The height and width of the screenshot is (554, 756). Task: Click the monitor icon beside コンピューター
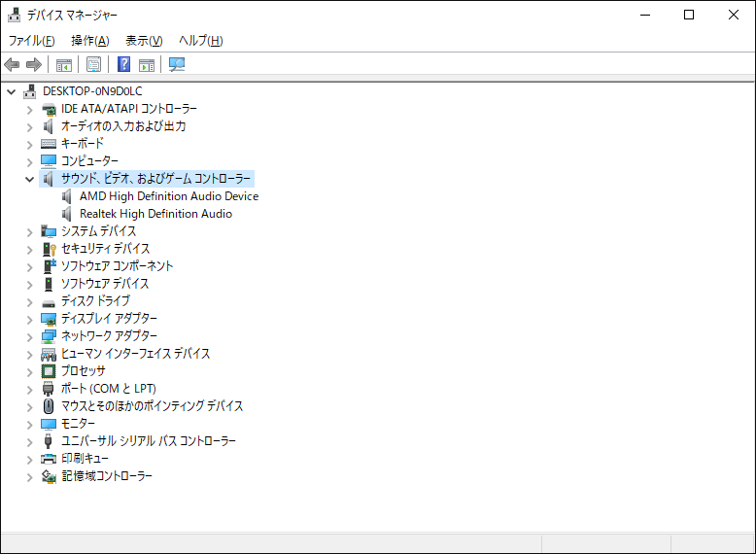(x=49, y=161)
